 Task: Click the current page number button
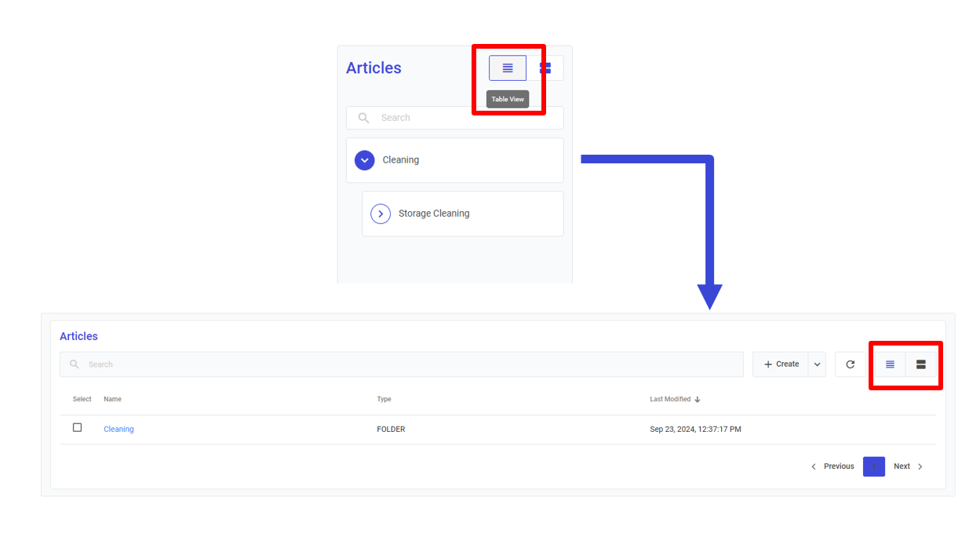tap(873, 466)
